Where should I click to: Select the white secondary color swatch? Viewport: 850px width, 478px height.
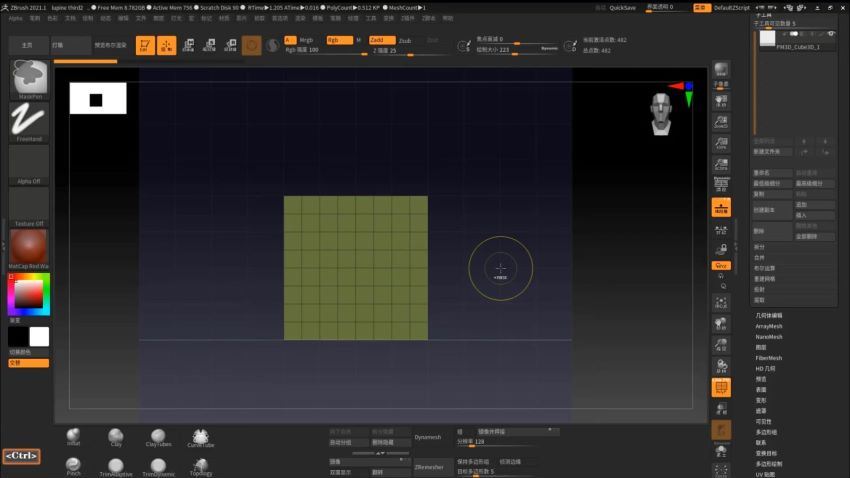pos(39,337)
